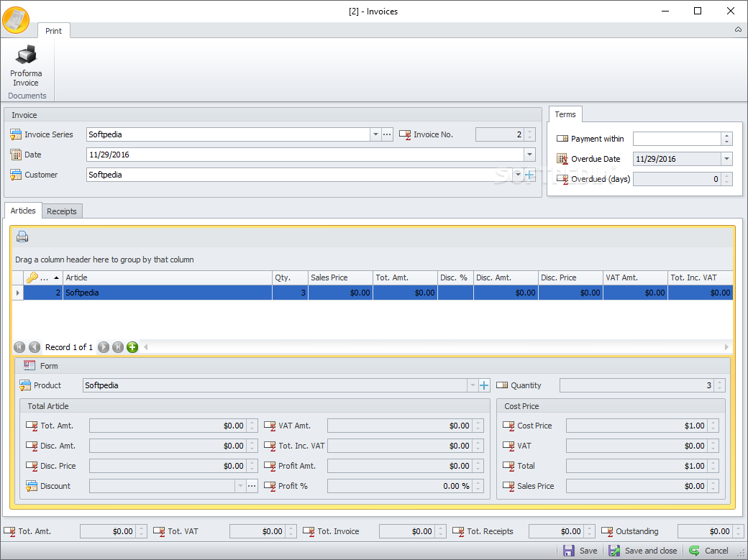Click the Cancel undo icon

[694, 551]
